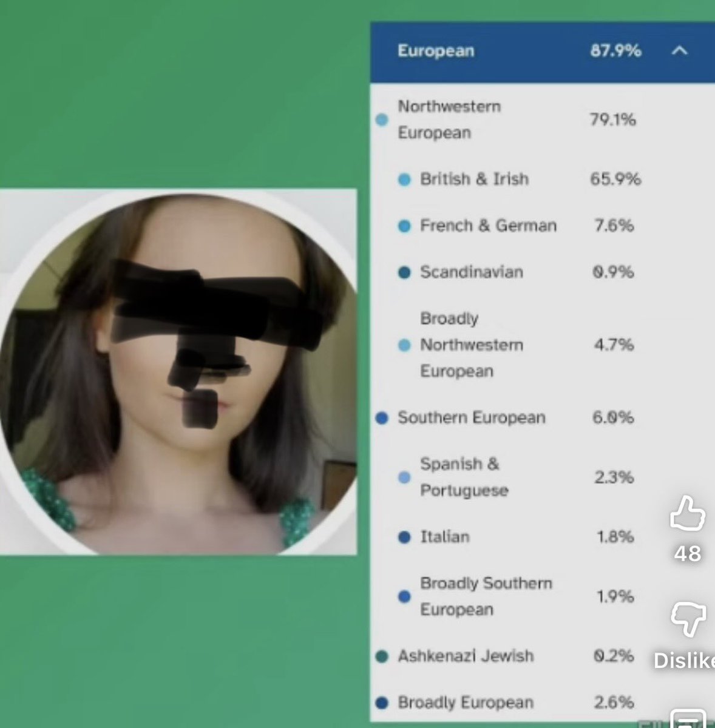Click the Northwestern European color dot

pos(382,120)
